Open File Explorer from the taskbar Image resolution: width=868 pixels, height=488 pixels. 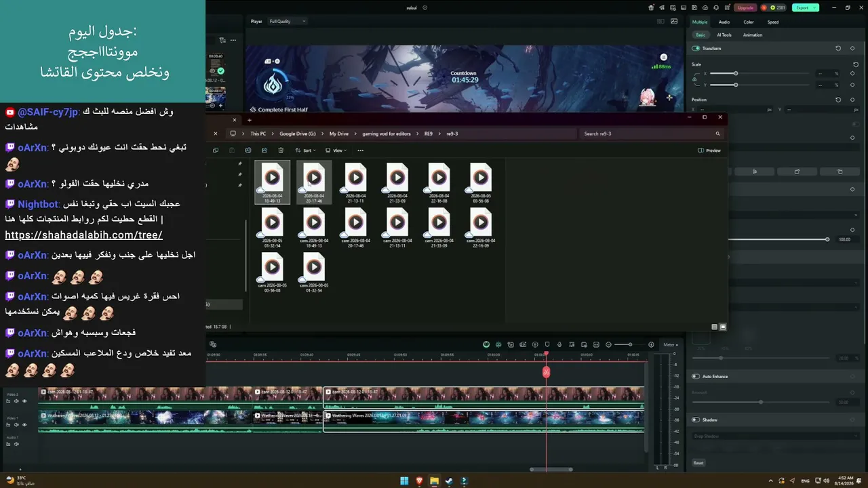click(434, 481)
